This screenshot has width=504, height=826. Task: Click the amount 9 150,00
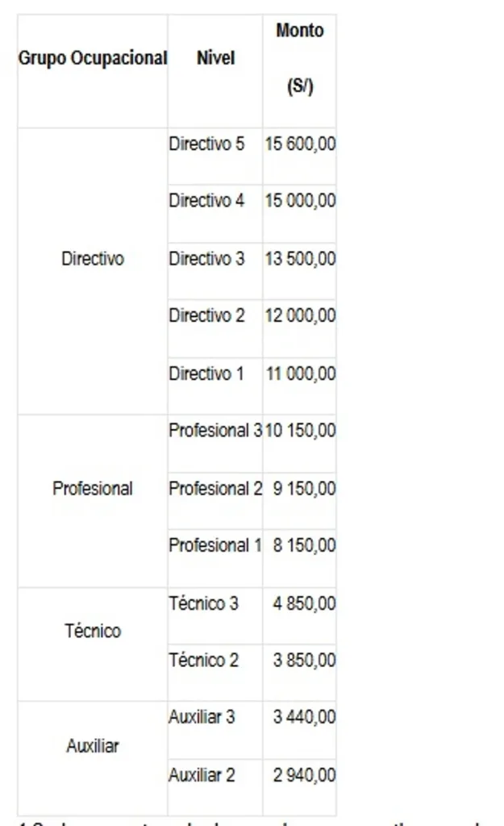pyautogui.click(x=300, y=500)
